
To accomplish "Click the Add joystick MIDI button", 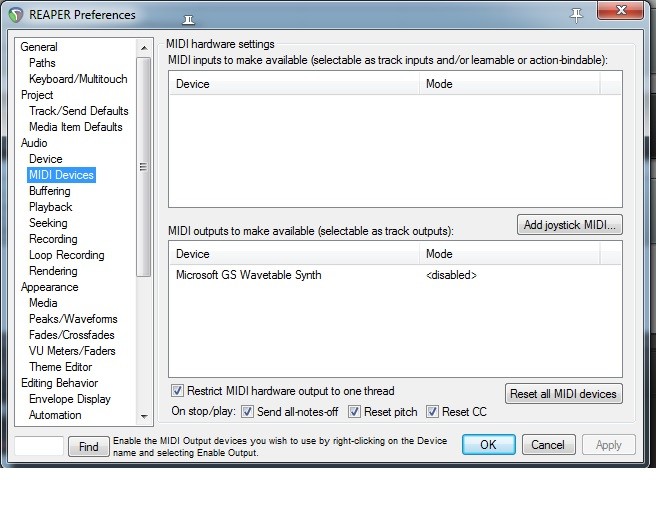I will click(569, 225).
